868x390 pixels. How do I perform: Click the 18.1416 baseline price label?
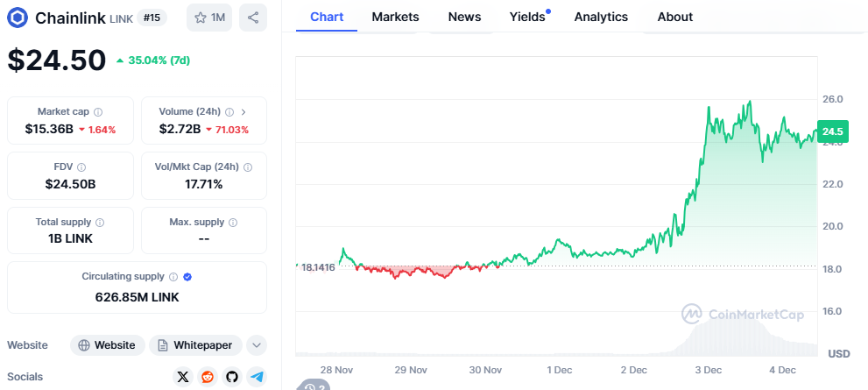(318, 267)
